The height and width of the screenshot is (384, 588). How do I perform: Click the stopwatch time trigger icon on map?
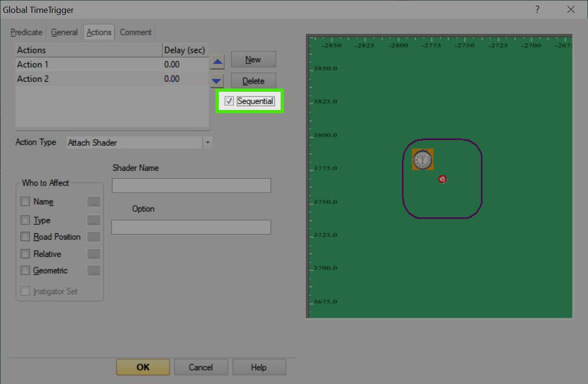pos(423,159)
